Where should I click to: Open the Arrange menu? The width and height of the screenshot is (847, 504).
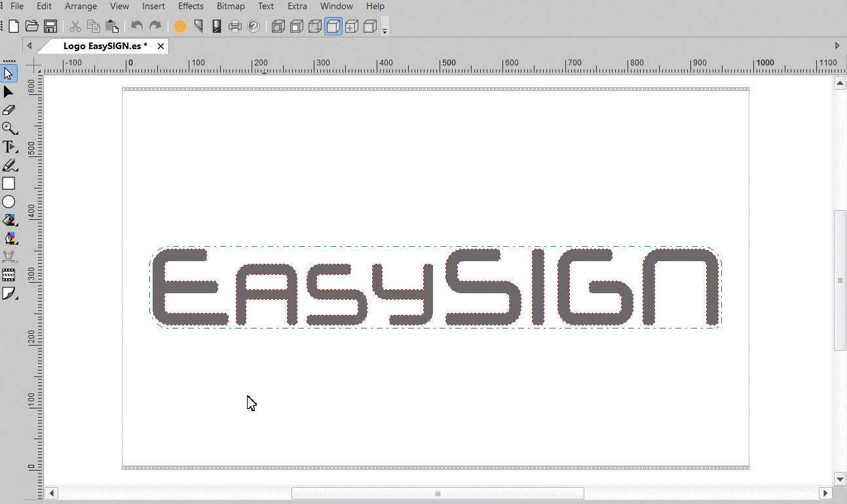81,6
